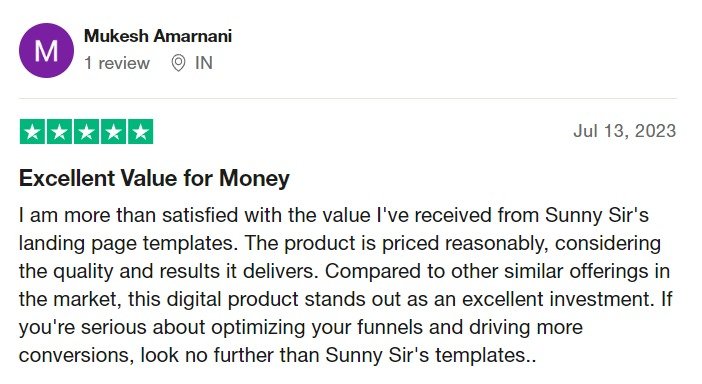
Task: Click the purple M avatar circle
Action: (x=46, y=51)
